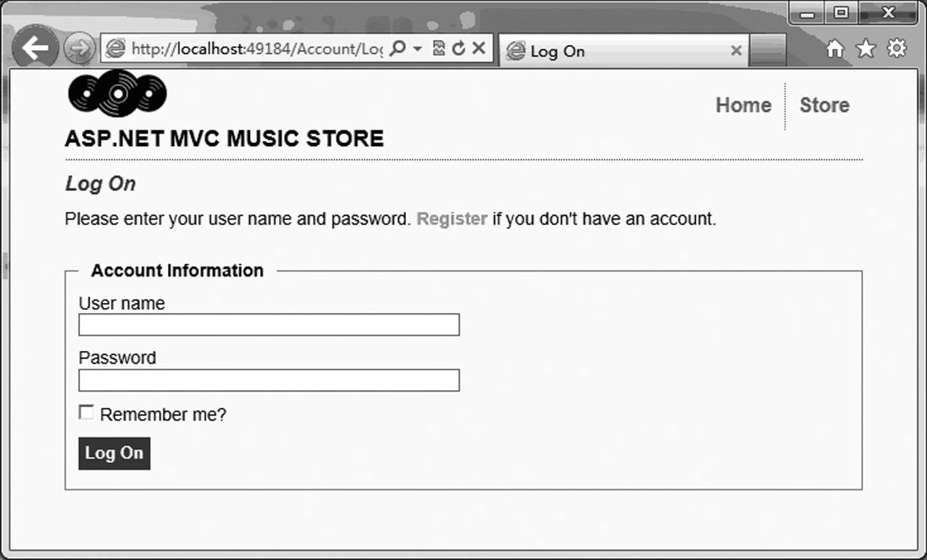Open the Tools gear menu
This screenshot has width=927, height=560.
[898, 49]
